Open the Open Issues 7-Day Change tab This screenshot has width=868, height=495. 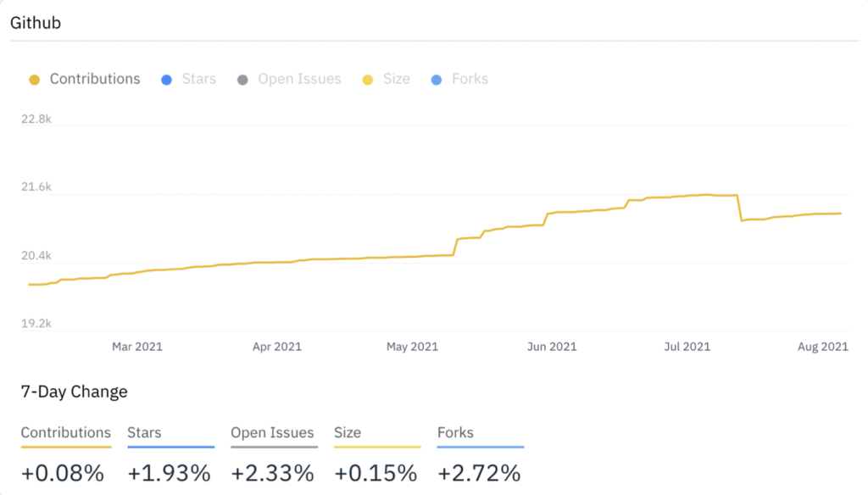click(272, 432)
